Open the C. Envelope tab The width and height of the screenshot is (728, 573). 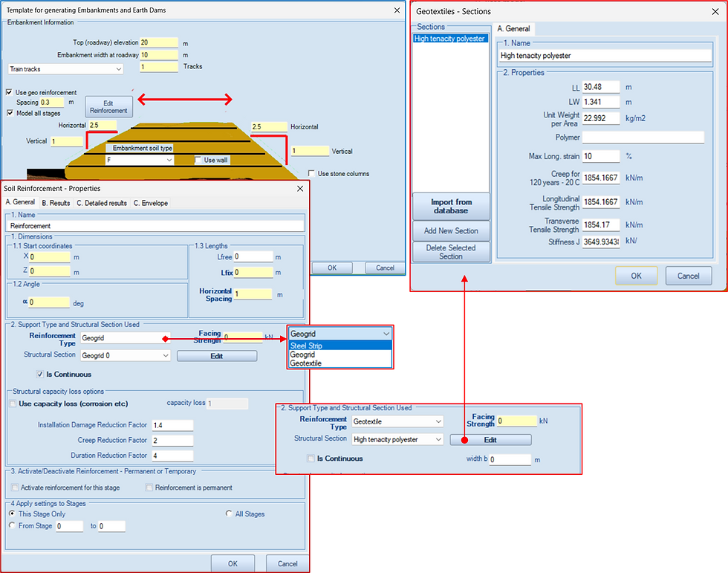(x=151, y=203)
